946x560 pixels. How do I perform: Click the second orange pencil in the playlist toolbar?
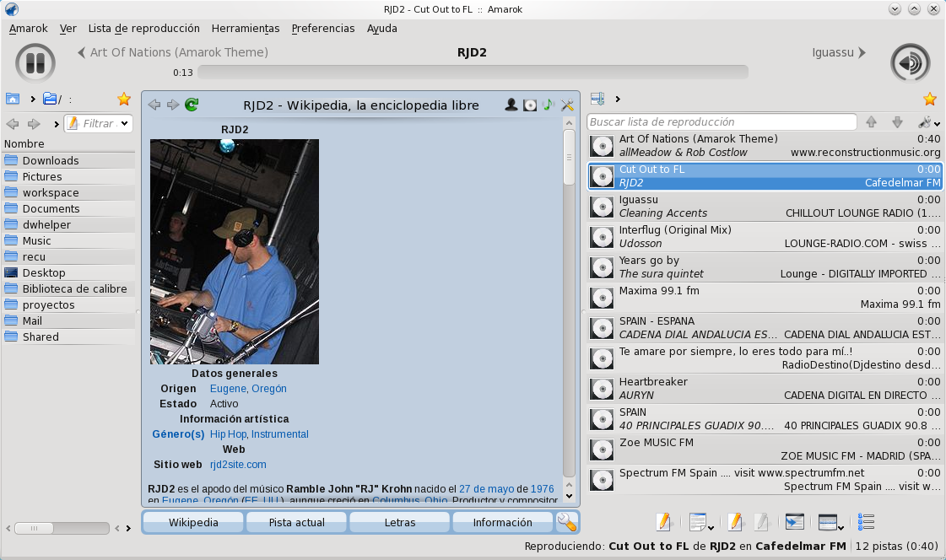pos(735,522)
